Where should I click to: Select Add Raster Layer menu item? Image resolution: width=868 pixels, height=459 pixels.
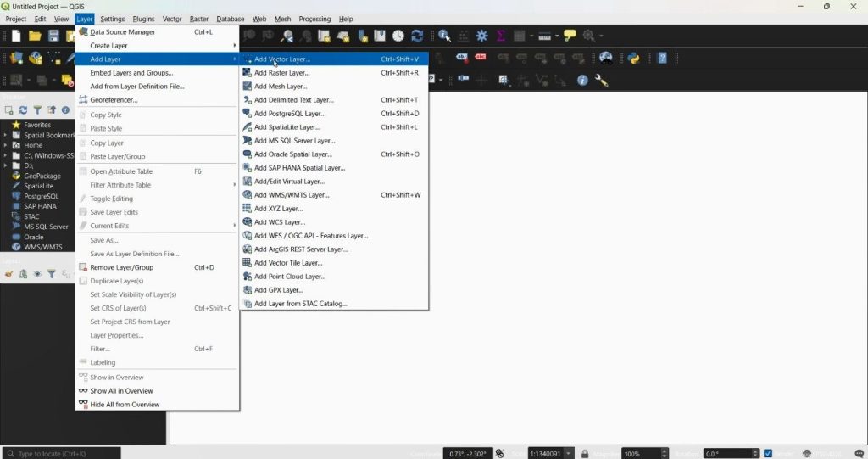(x=334, y=73)
